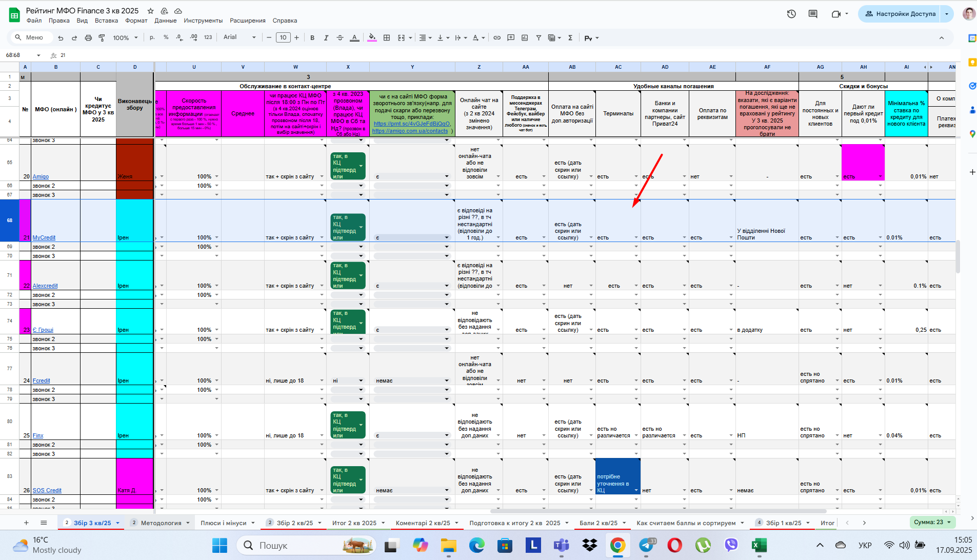Switch to Методология sheet tab

coord(161,523)
